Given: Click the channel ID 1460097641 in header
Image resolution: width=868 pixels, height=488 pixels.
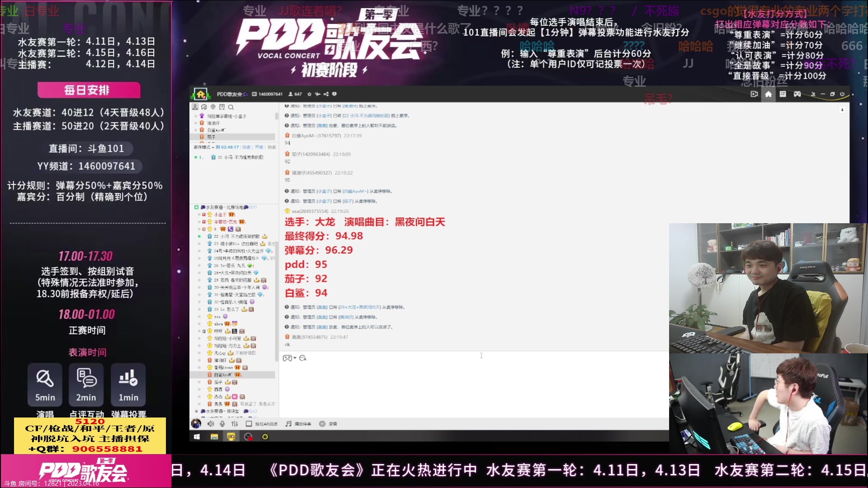Looking at the screenshot, I should click(270, 94).
